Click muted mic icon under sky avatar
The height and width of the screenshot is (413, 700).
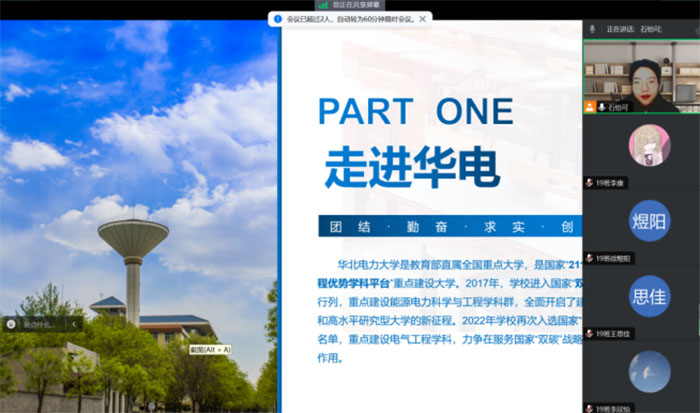589,407
